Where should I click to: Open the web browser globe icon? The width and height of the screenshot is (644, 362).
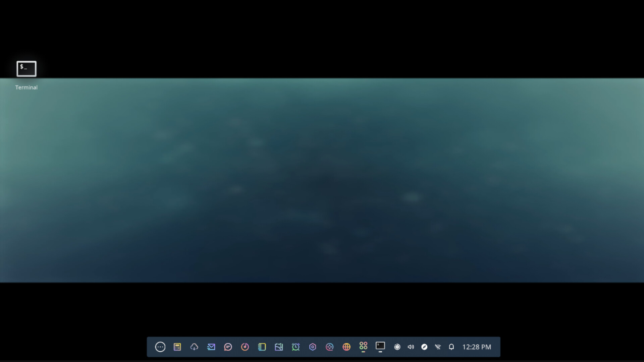(x=347, y=347)
